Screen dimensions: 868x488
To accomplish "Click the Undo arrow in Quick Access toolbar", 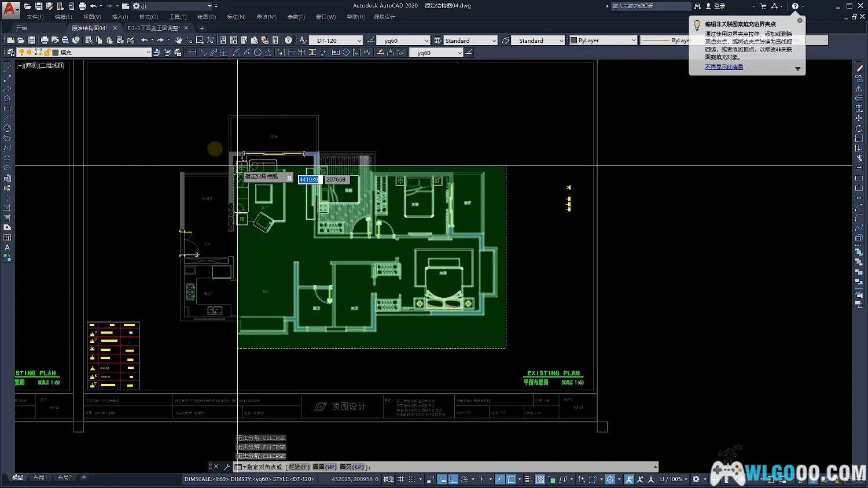I will [93, 6].
